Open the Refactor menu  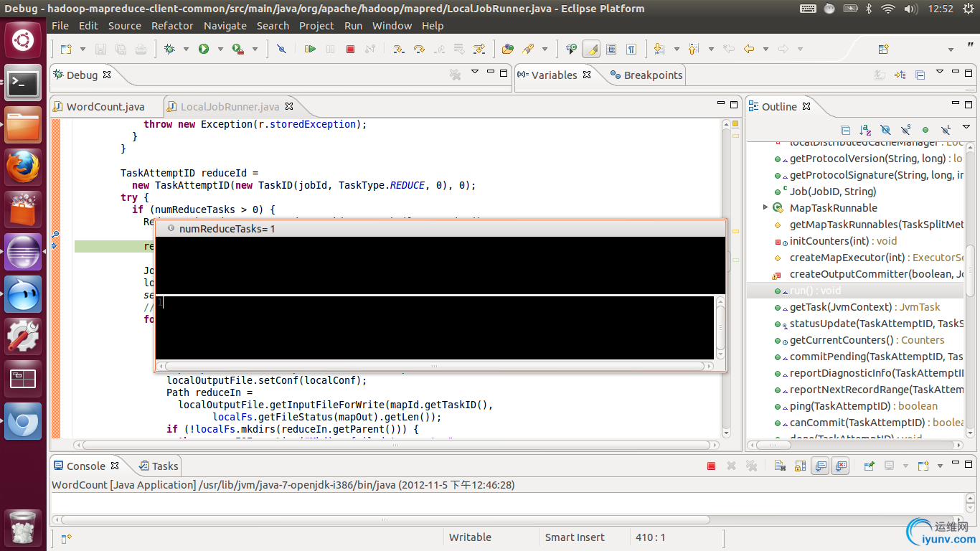(x=172, y=26)
